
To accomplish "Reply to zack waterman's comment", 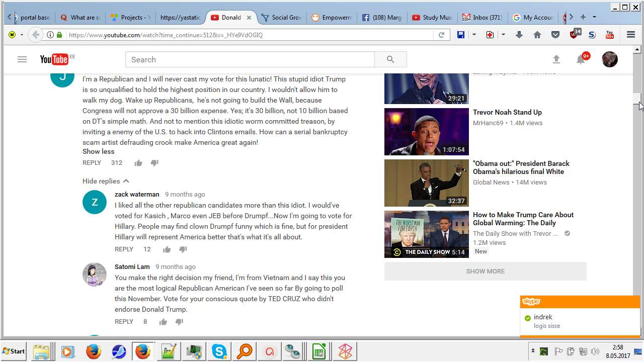I will coord(124,249).
